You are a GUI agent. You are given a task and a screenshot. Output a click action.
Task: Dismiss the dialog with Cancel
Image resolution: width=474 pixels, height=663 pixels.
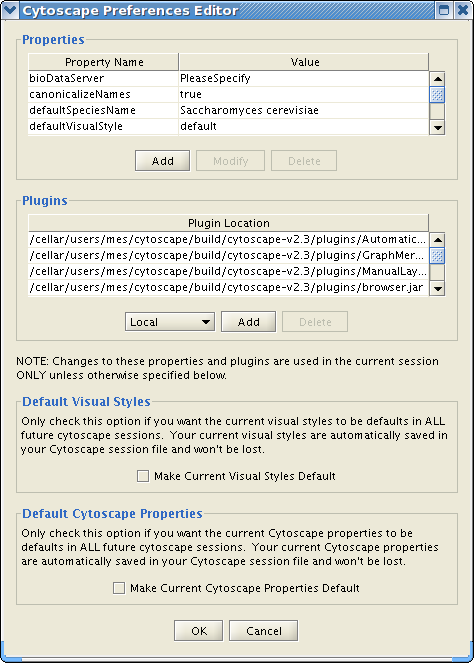click(x=263, y=631)
